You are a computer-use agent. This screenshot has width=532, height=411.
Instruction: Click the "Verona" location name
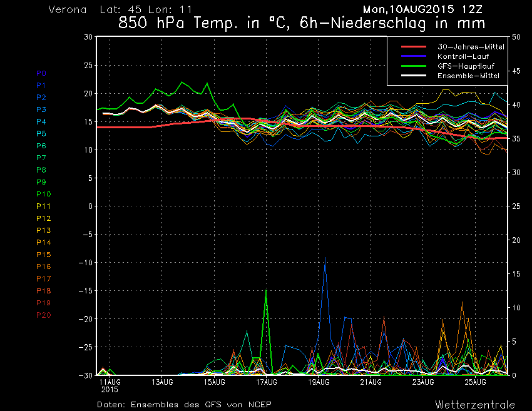[x=68, y=9]
